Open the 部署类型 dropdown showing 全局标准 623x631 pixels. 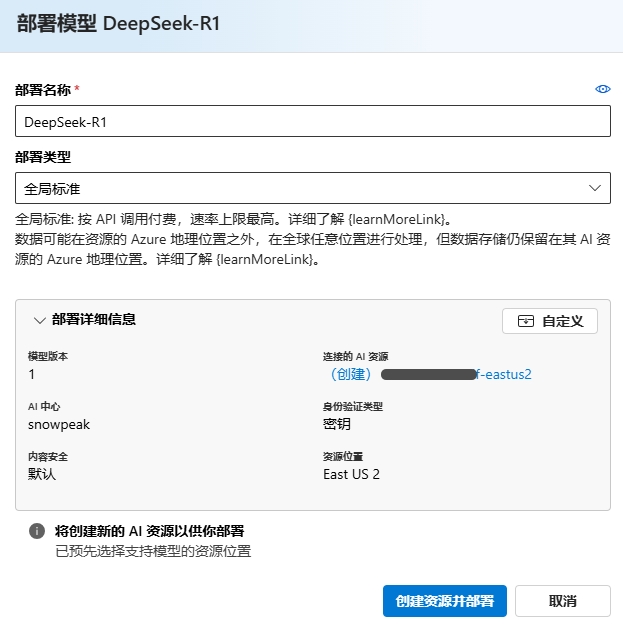coord(313,188)
